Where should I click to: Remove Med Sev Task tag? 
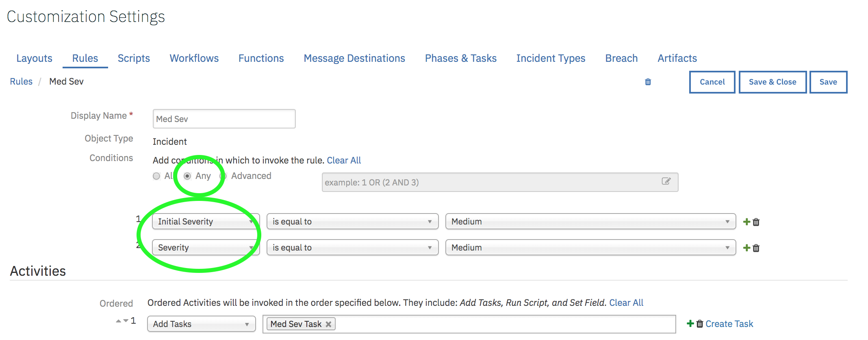(328, 324)
